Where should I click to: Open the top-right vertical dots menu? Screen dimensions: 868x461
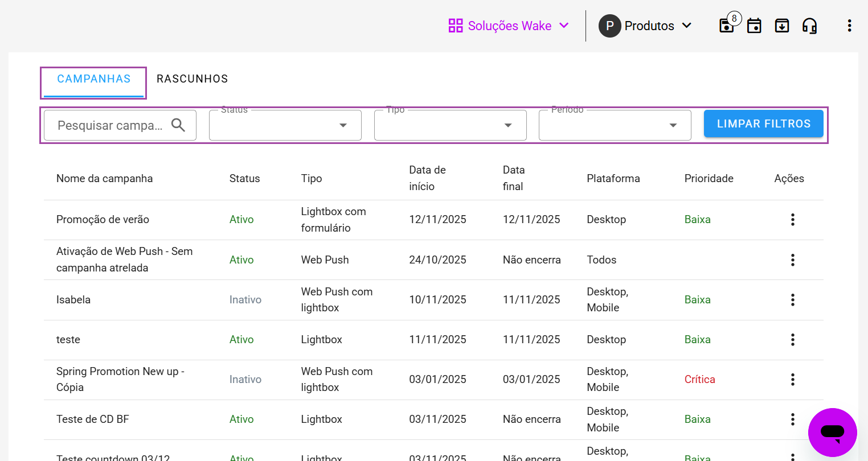point(849,26)
